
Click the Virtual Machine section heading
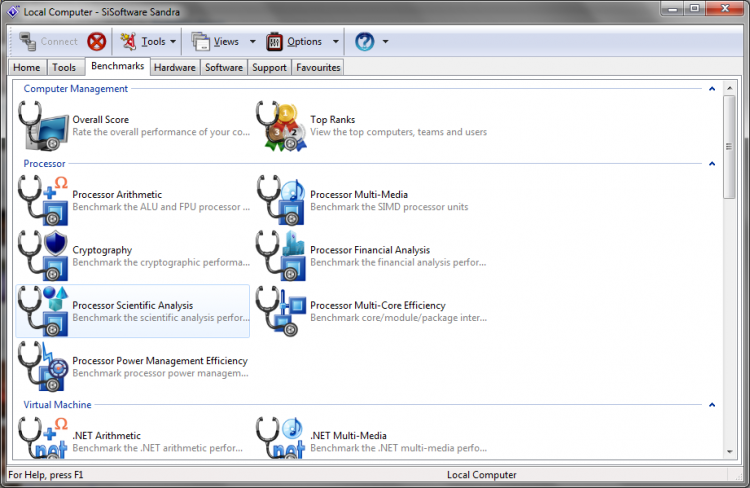57,405
